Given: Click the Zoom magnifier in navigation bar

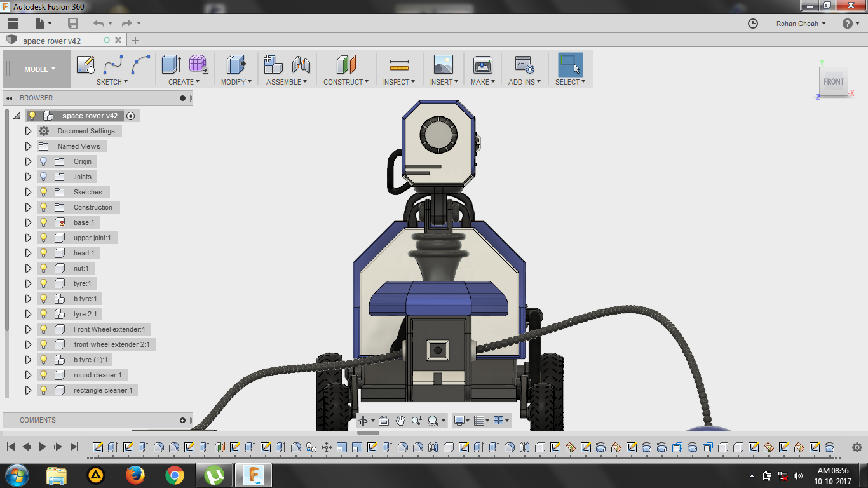Looking at the screenshot, I should (417, 421).
